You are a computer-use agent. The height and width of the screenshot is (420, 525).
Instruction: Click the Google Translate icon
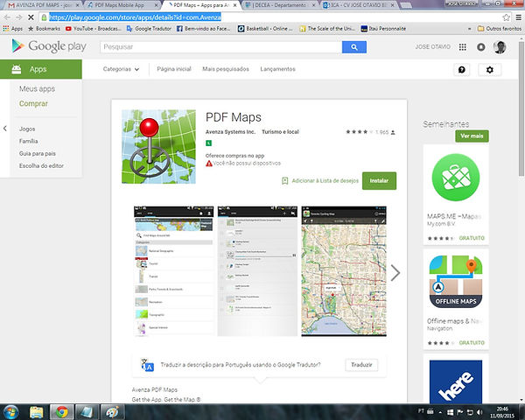(x=147, y=365)
